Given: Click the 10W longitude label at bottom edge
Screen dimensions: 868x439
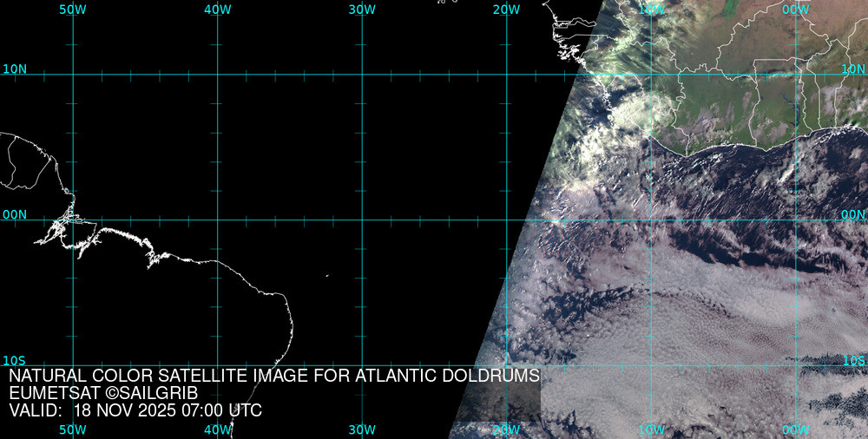Looking at the screenshot, I should coord(651,429).
